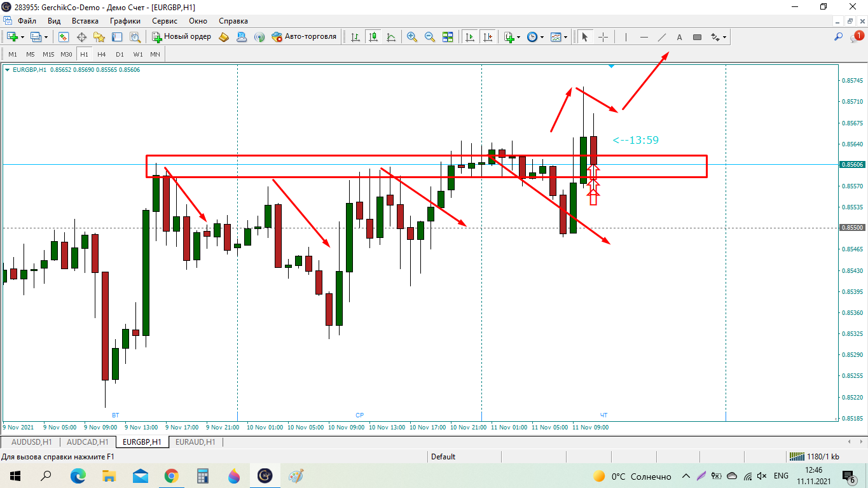The width and height of the screenshot is (868, 488).
Task: Click the Zoom Out magnifier icon
Action: coord(430,37)
